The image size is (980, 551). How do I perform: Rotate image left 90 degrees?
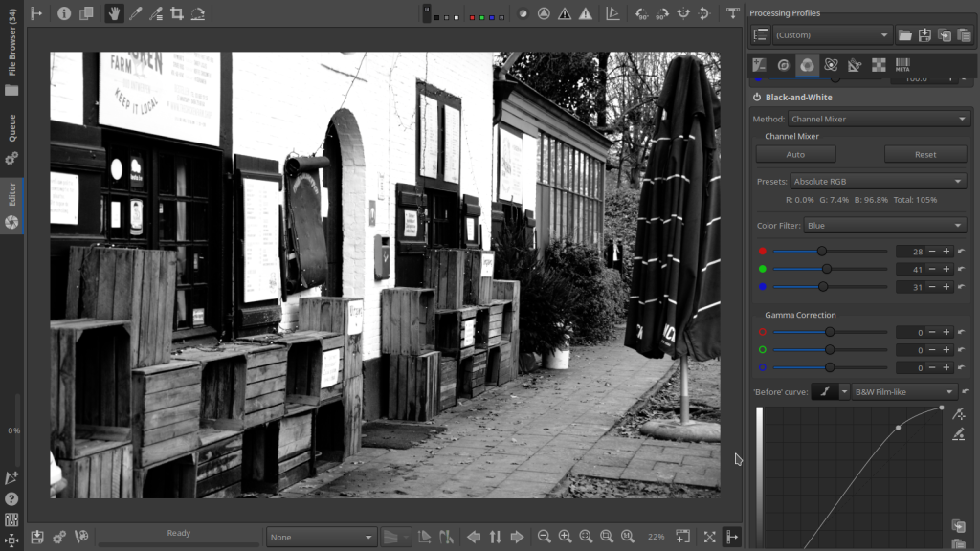pos(641,13)
